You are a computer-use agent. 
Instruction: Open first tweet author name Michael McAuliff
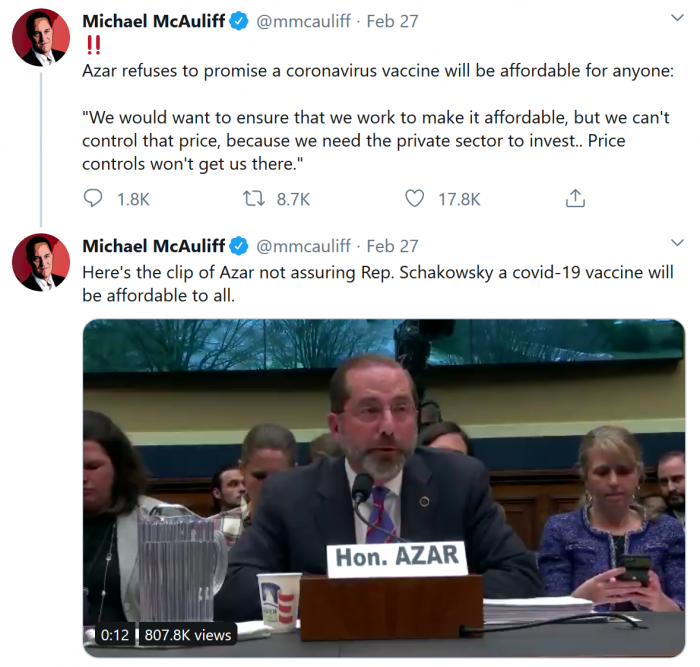click(154, 21)
